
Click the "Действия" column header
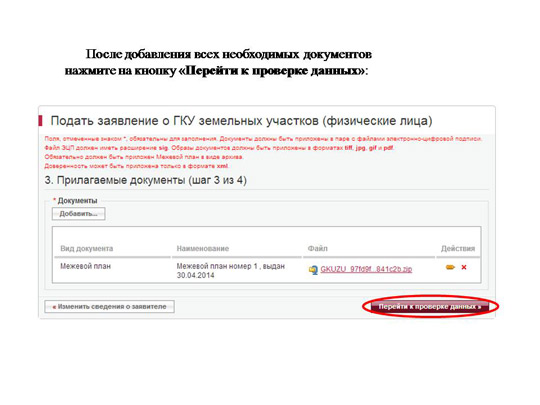tap(458, 248)
